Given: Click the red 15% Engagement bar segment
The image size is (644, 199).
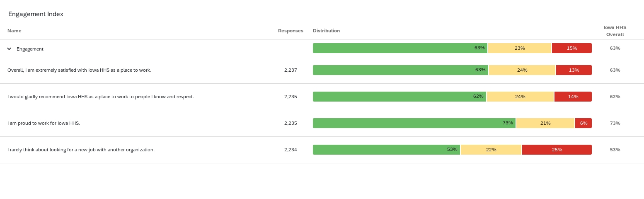Looking at the screenshot, I should [x=571, y=48].
